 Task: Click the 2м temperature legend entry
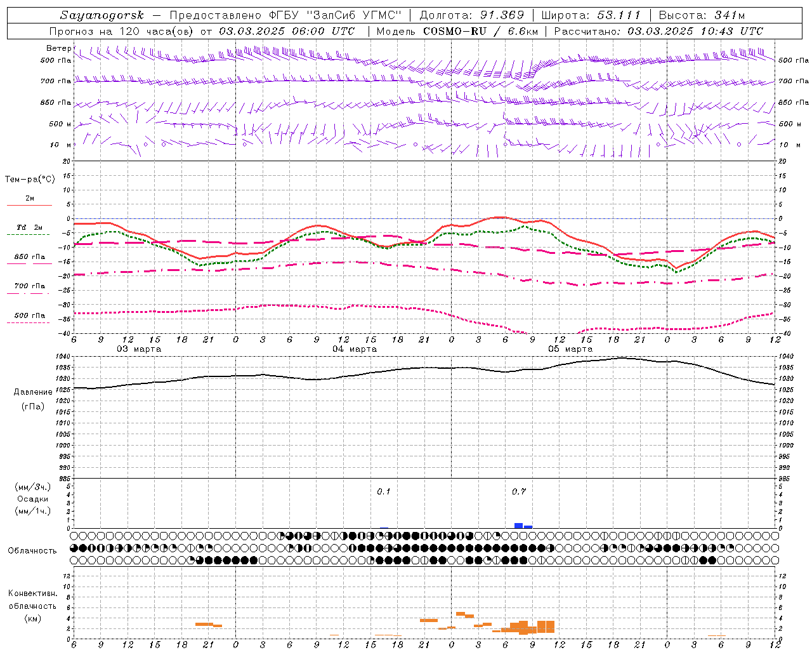click(30, 199)
